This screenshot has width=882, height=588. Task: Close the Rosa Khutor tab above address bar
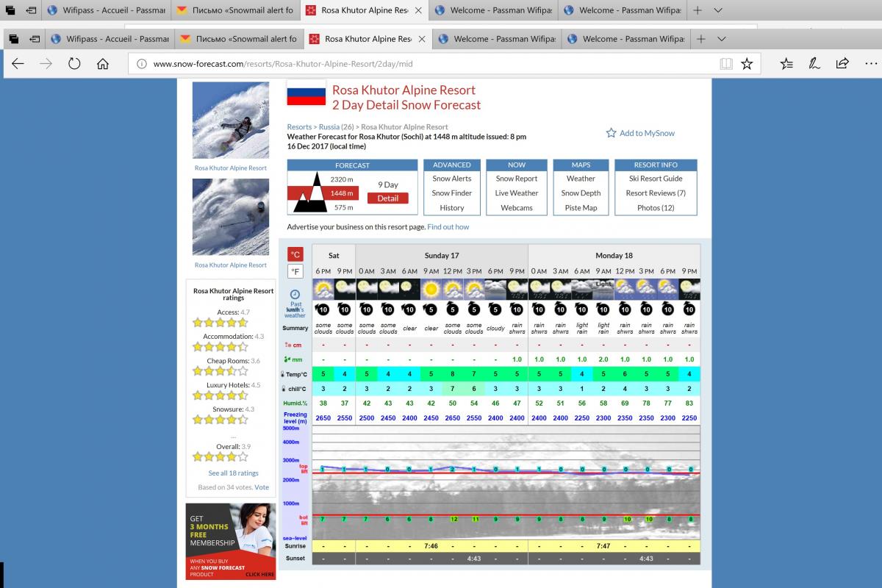pos(421,39)
